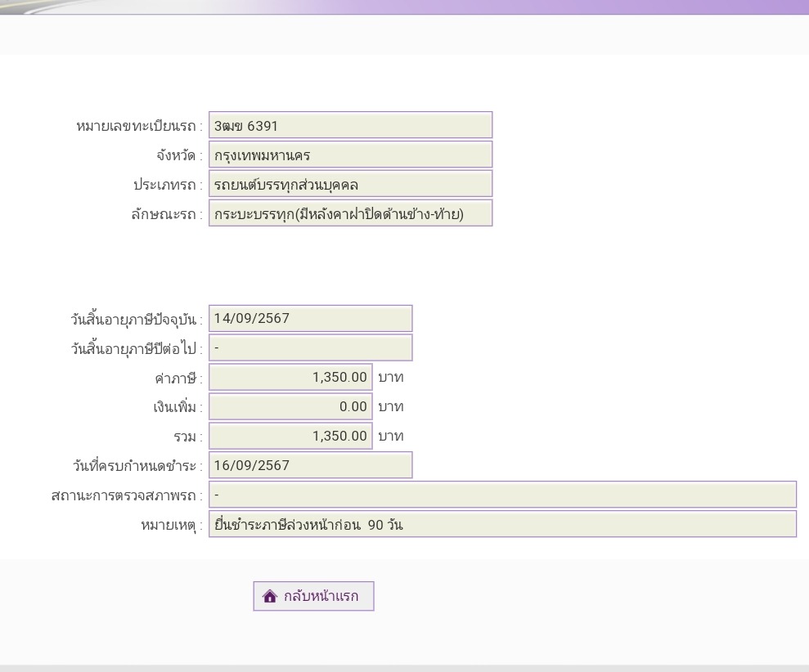Click the purple header banner
Image resolution: width=809 pixels, height=672 pixels.
pos(404,7)
